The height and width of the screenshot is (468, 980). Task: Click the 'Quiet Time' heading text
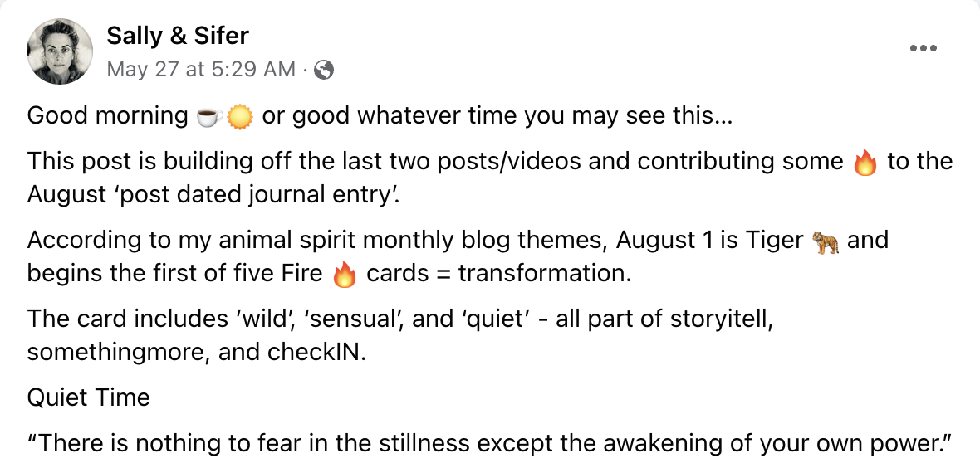click(89, 397)
